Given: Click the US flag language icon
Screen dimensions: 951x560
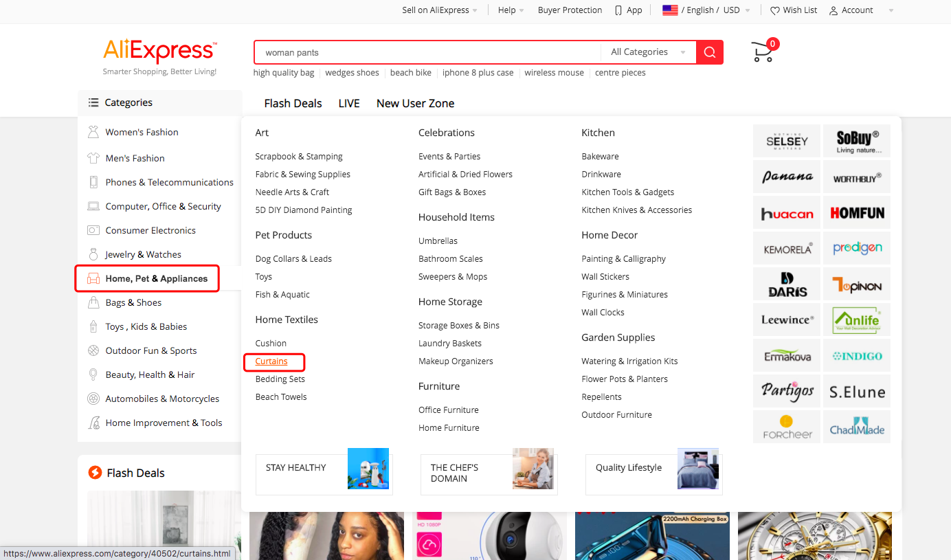Looking at the screenshot, I should 670,10.
